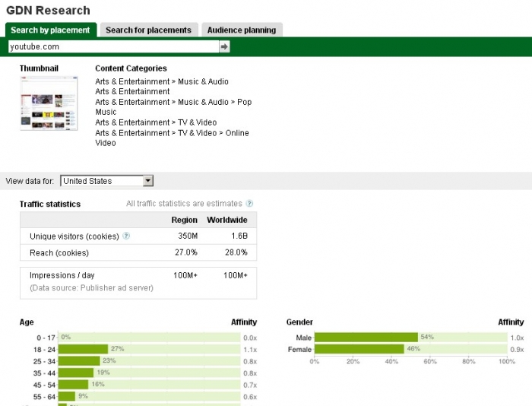
Task: Click the Male 54% gender bar
Action: [x=366, y=337]
